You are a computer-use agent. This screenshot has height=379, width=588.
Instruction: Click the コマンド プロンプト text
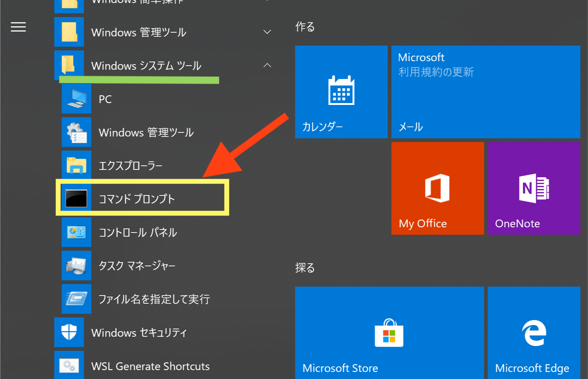click(137, 199)
